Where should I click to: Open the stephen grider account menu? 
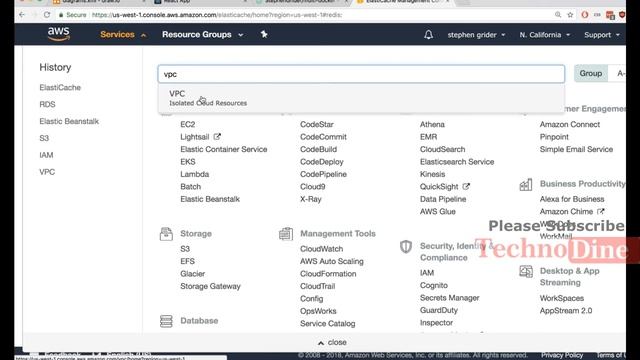476,35
